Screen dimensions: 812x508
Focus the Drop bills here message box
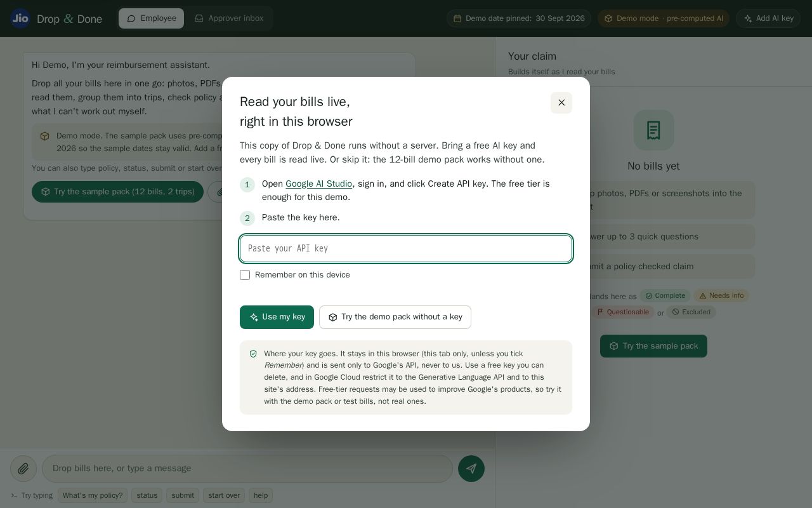tap(247, 469)
